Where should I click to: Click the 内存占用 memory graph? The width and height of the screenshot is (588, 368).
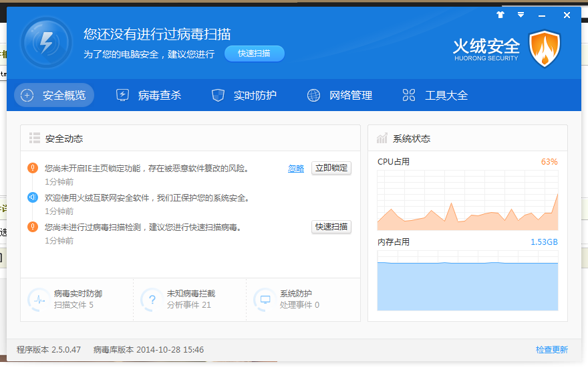click(468, 280)
